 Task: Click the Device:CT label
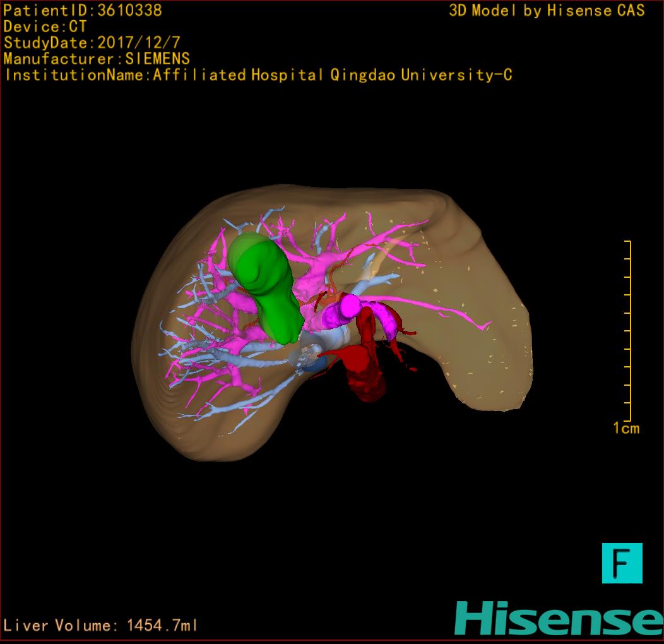[45, 27]
